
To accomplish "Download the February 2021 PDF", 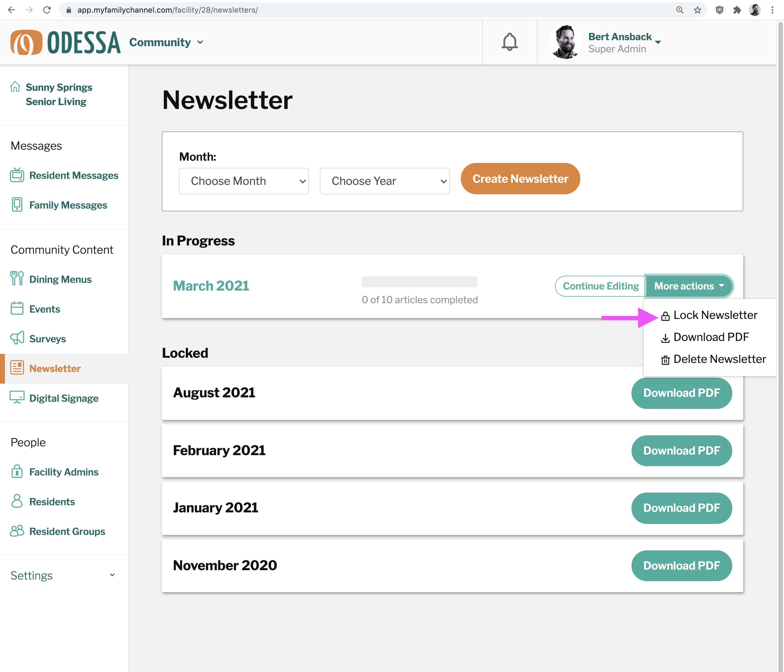I will pyautogui.click(x=682, y=450).
